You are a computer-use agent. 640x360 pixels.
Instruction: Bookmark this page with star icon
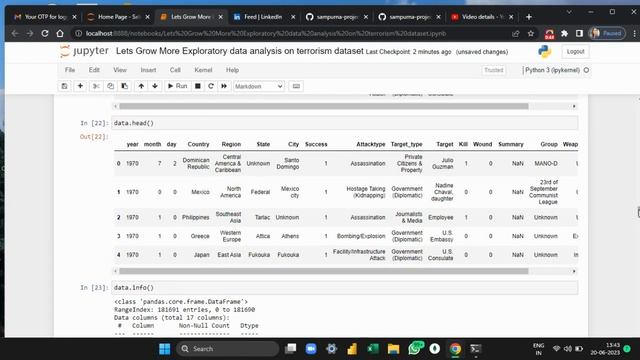tap(531, 33)
